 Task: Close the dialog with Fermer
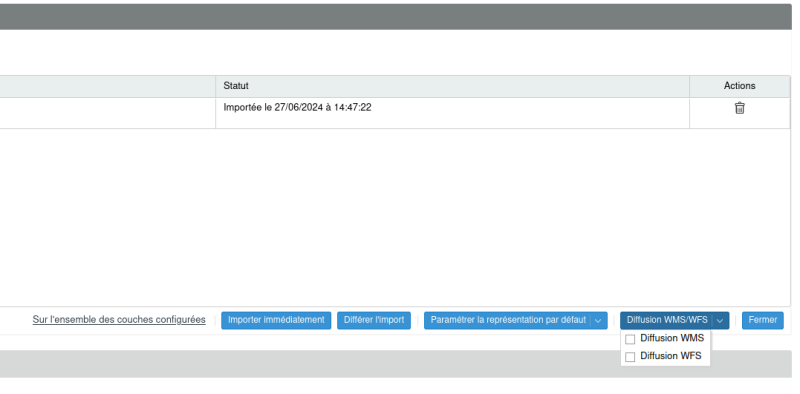point(763,321)
